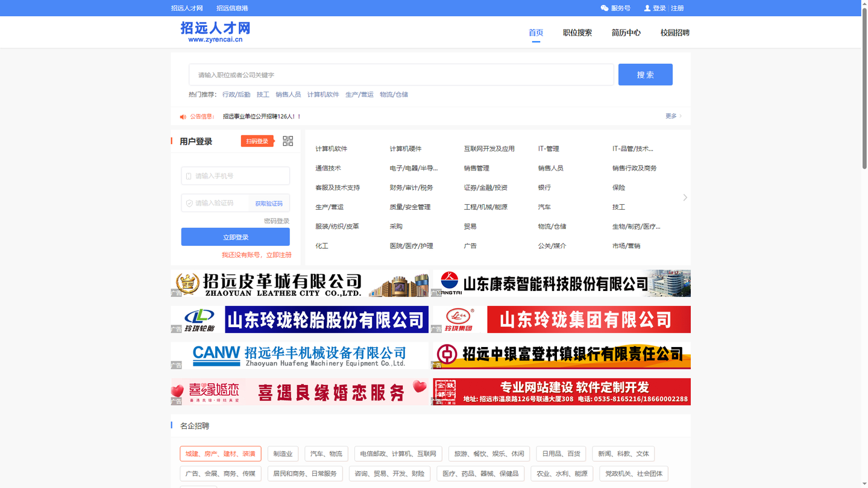Select 电信邮政、计算机、互联网 industry tab
The height and width of the screenshot is (488, 868).
[398, 454]
